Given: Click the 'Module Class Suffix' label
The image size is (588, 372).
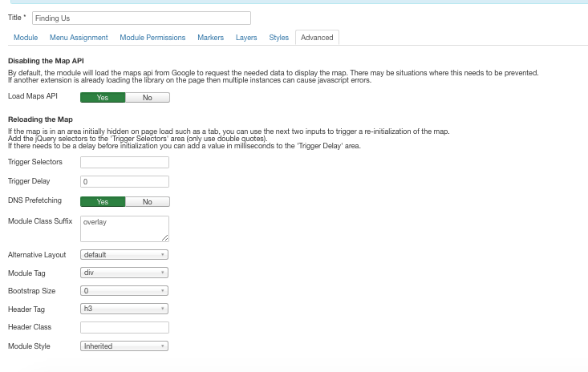Looking at the screenshot, I should point(40,221).
